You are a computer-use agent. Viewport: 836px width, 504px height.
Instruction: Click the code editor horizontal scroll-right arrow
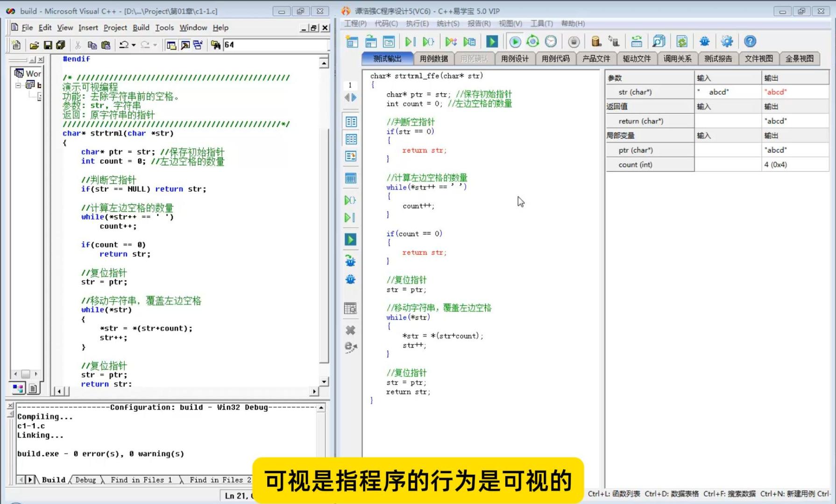point(314,392)
